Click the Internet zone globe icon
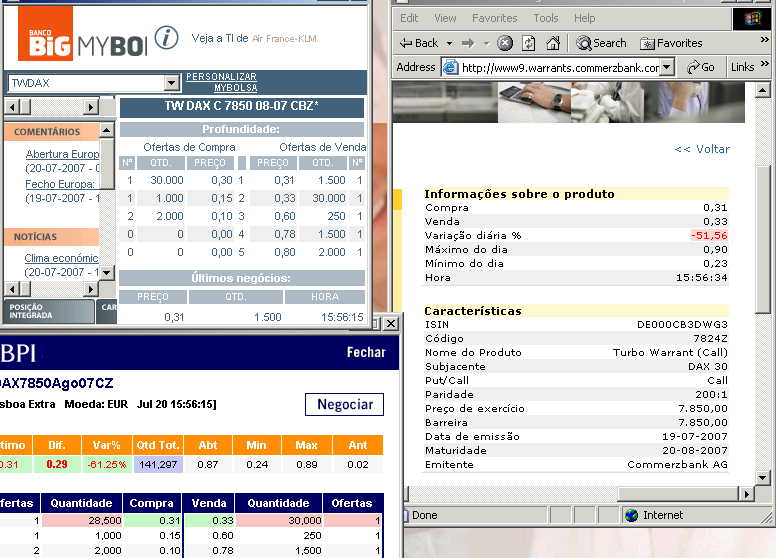The height and width of the screenshot is (558, 776). (631, 515)
